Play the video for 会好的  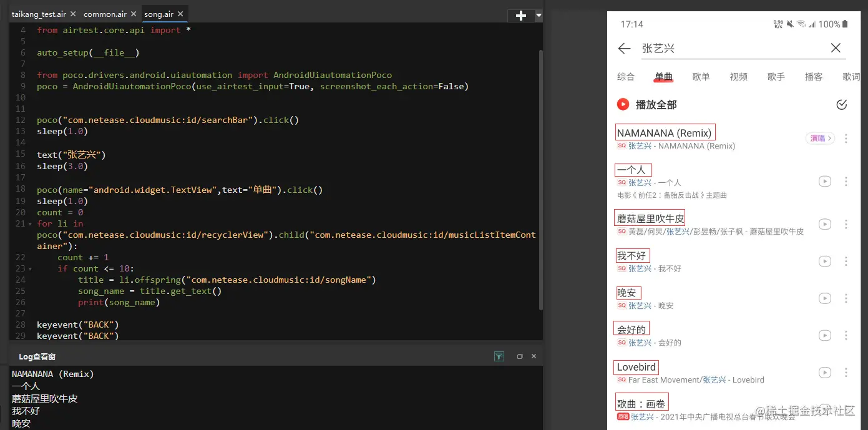[x=824, y=336]
